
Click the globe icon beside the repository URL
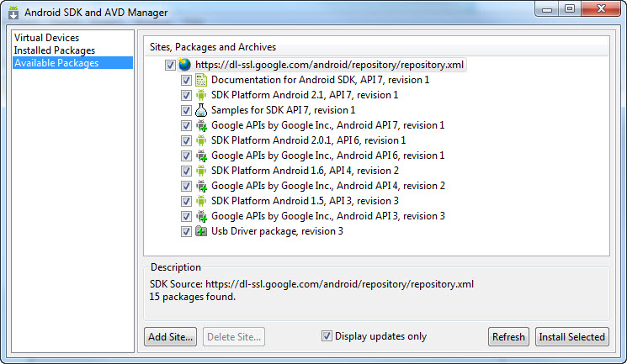[x=184, y=65]
